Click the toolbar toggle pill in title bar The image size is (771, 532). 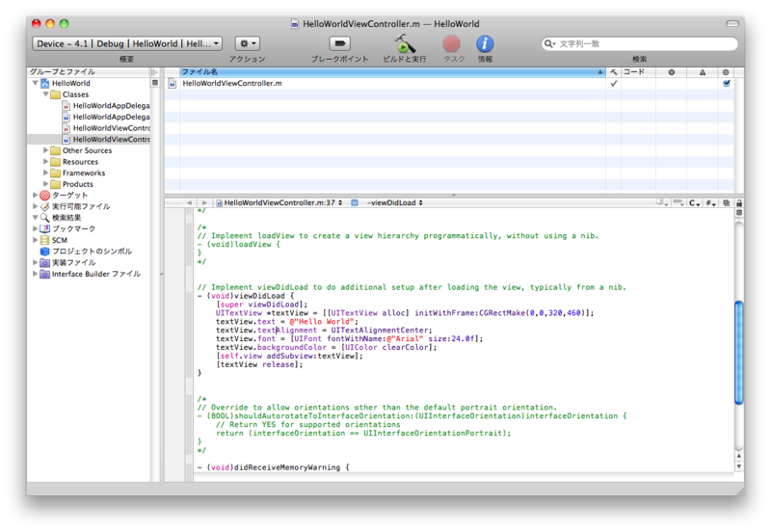pos(732,23)
